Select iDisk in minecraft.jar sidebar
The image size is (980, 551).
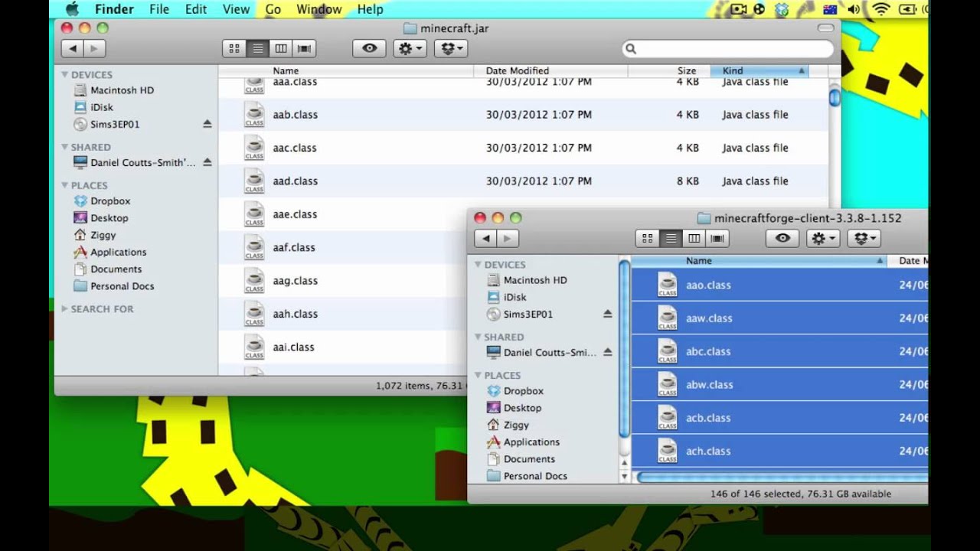[93, 107]
